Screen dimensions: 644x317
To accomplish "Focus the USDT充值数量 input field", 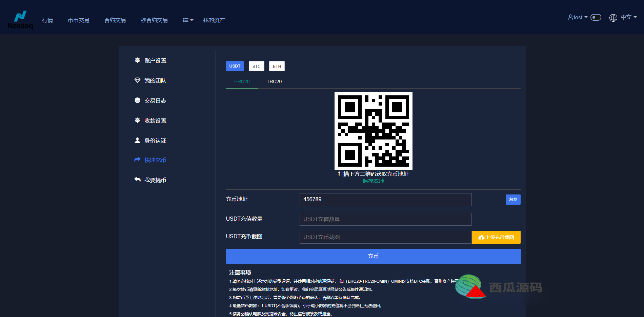I will pos(386,219).
